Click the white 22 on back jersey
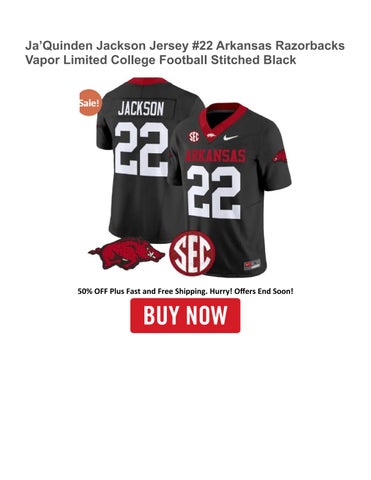The height and width of the screenshot is (480, 371). [141, 149]
